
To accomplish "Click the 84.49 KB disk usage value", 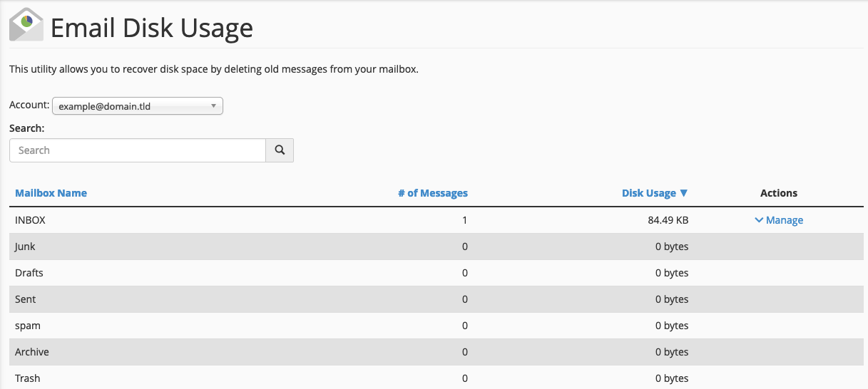I will (663, 220).
